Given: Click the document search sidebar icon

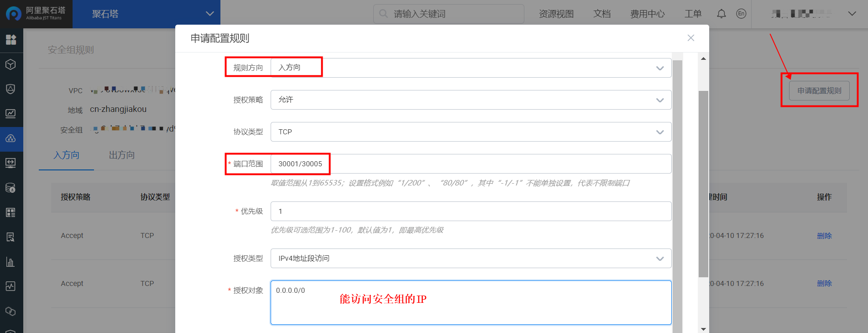Looking at the screenshot, I should coord(11,237).
